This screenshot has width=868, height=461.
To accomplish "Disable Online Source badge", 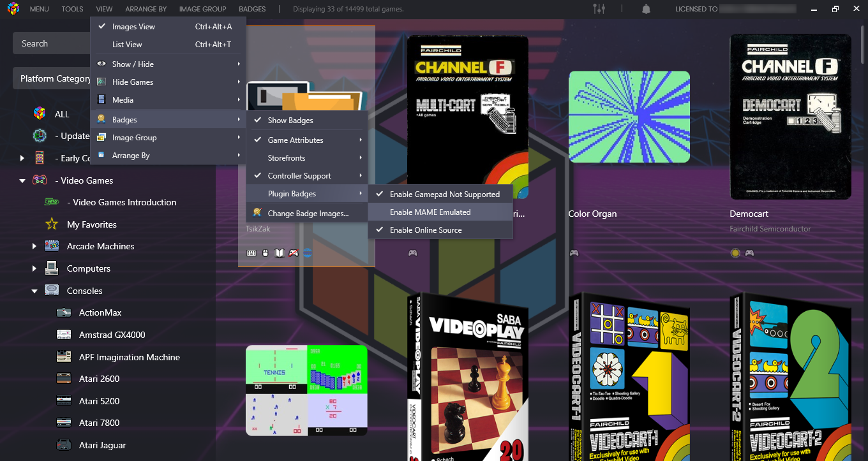I will pos(440,230).
